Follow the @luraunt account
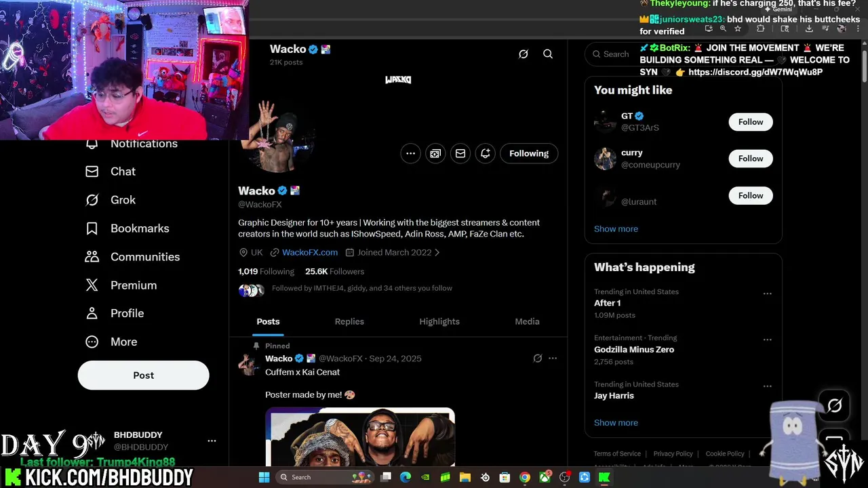868x488 pixels. [x=751, y=196]
